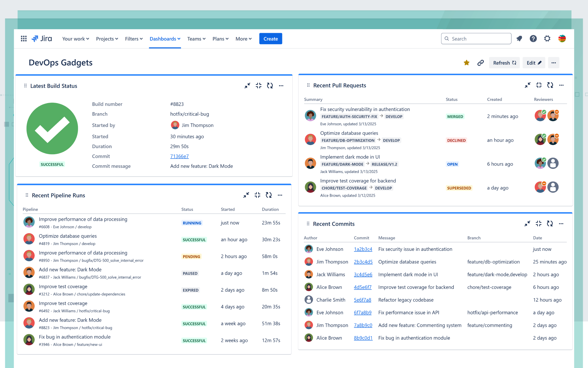Open Jira settings from the gear icon
588x368 pixels.
tap(547, 39)
